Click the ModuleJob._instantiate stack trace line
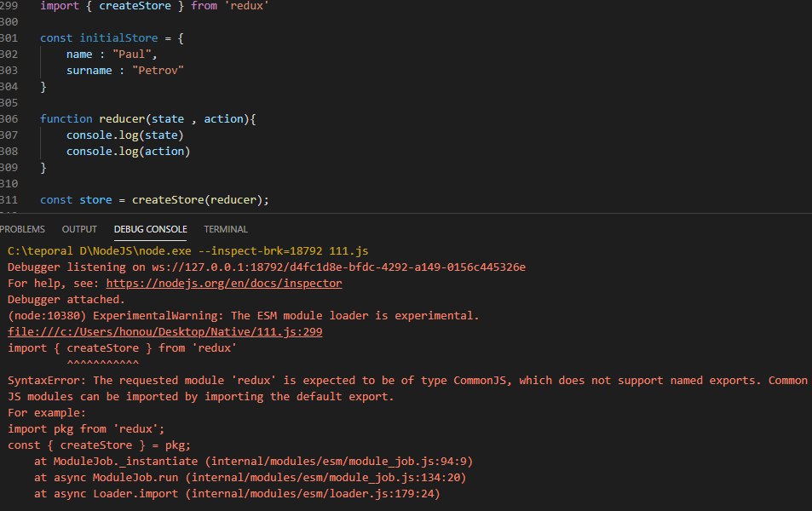Screen dimensions: 812x511 tap(253, 462)
